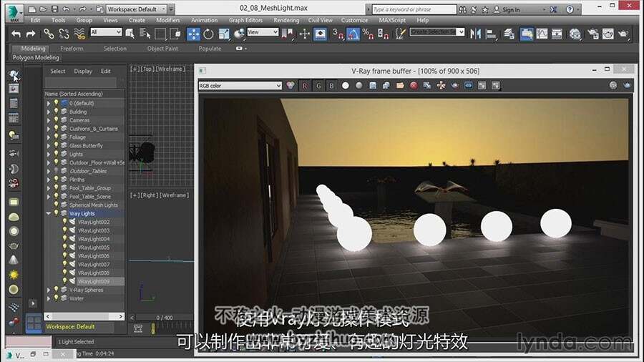Screen dimensions: 644x362
Task: Open the Create Selection Set dropdown
Action: tap(436, 31)
